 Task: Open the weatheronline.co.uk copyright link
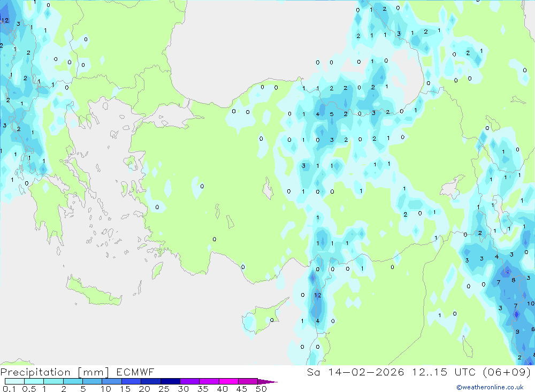point(490,387)
